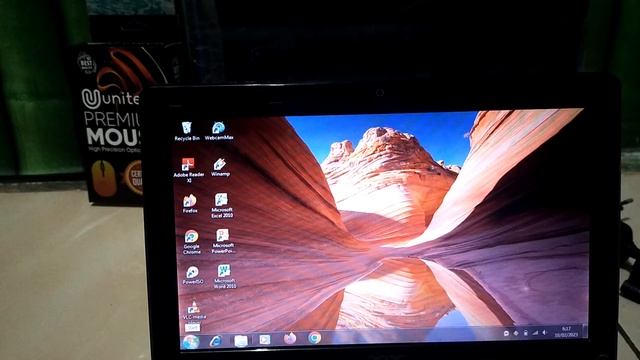
Task: Select Microsoft Excel 2010 desktop shortcut
Action: click(222, 206)
